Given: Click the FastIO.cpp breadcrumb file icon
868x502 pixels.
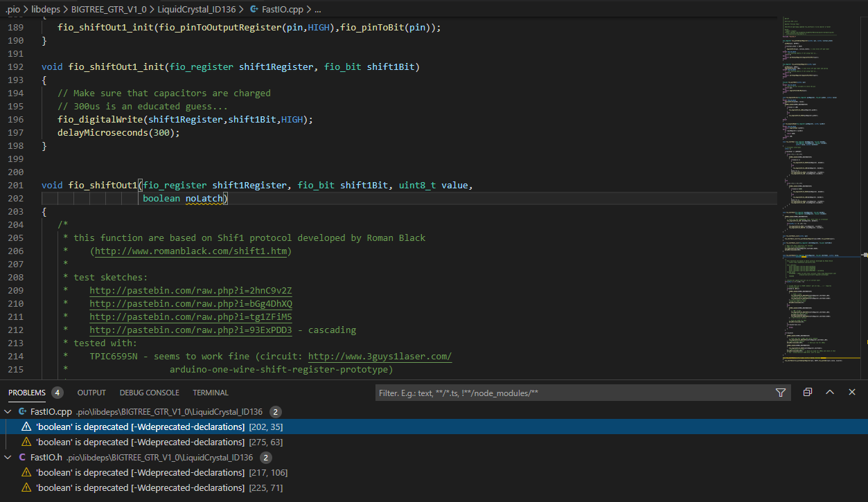Looking at the screenshot, I should point(253,10).
